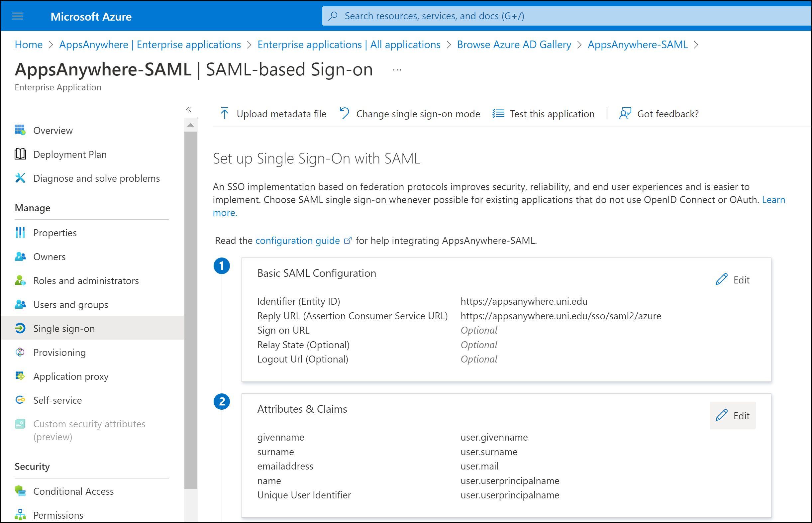The height and width of the screenshot is (523, 812).
Task: Open Diagnose and solve problems
Action: click(x=96, y=178)
